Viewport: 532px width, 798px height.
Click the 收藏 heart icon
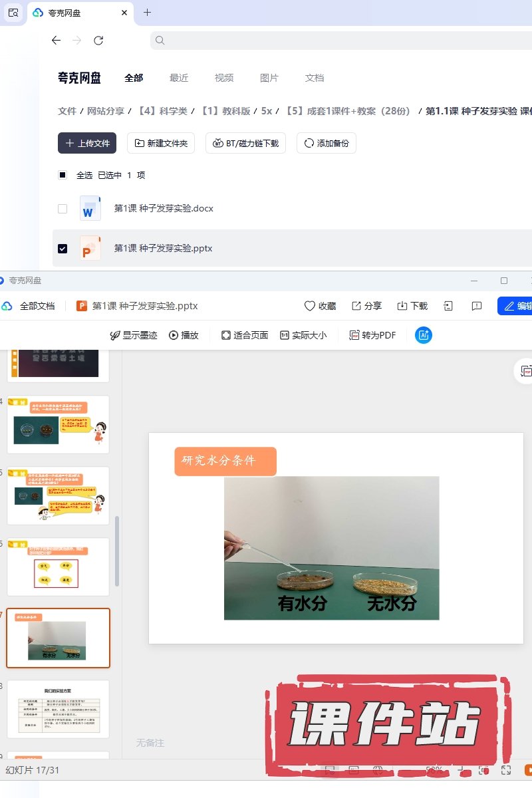pos(310,306)
